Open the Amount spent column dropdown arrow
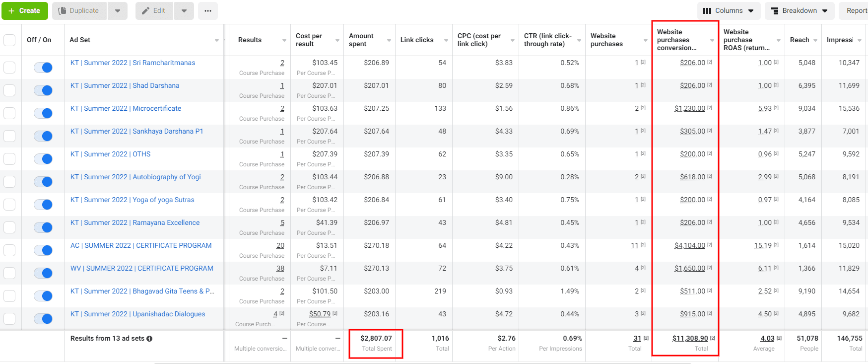This screenshot has height=364, width=868. (x=389, y=40)
